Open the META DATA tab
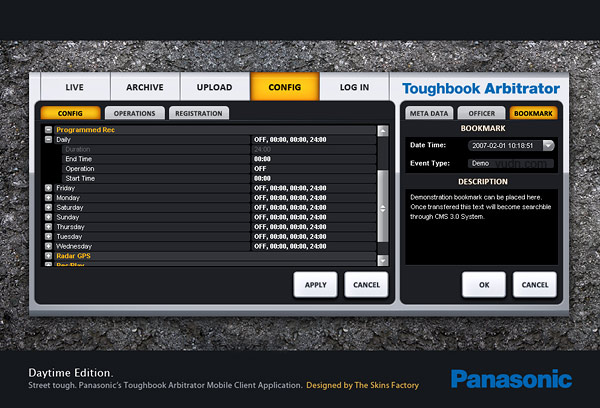 point(429,113)
